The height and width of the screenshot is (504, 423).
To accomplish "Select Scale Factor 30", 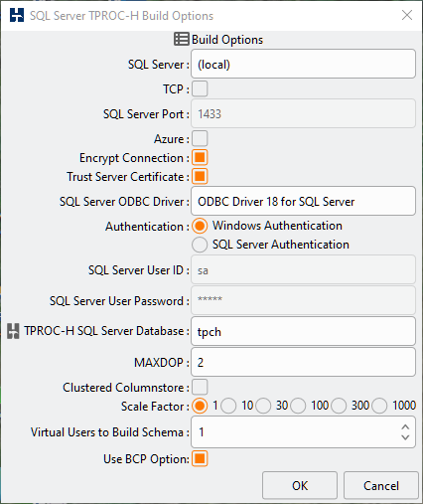I will click(263, 406).
